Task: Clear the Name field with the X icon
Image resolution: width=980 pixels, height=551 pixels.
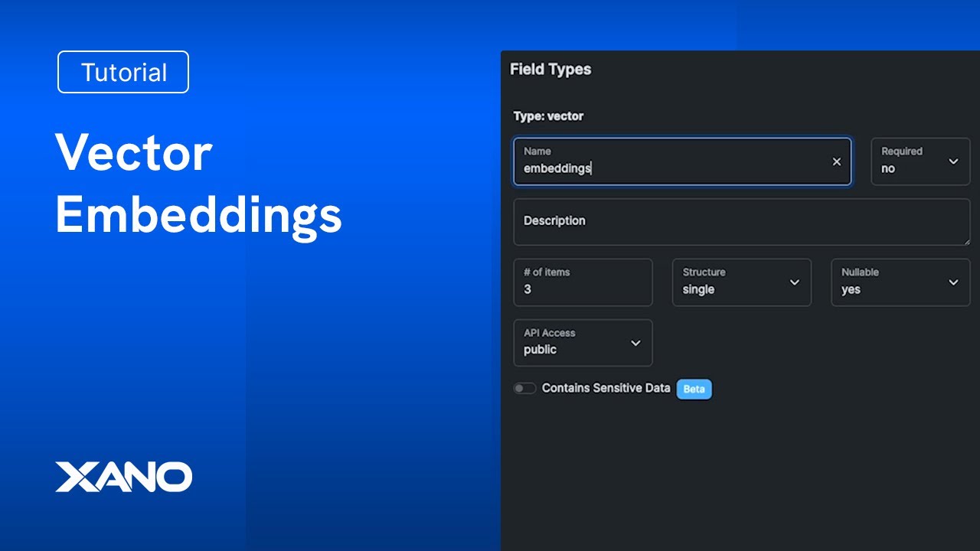Action: tap(836, 161)
